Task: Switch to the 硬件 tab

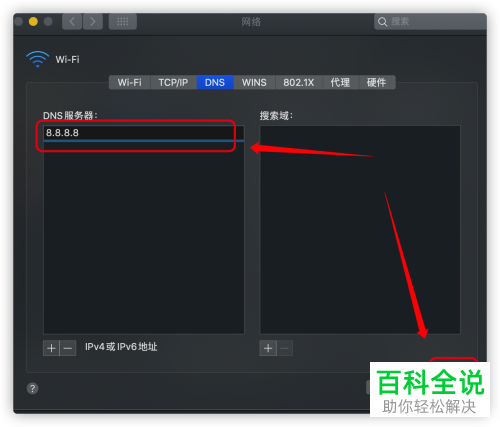Action: [377, 82]
